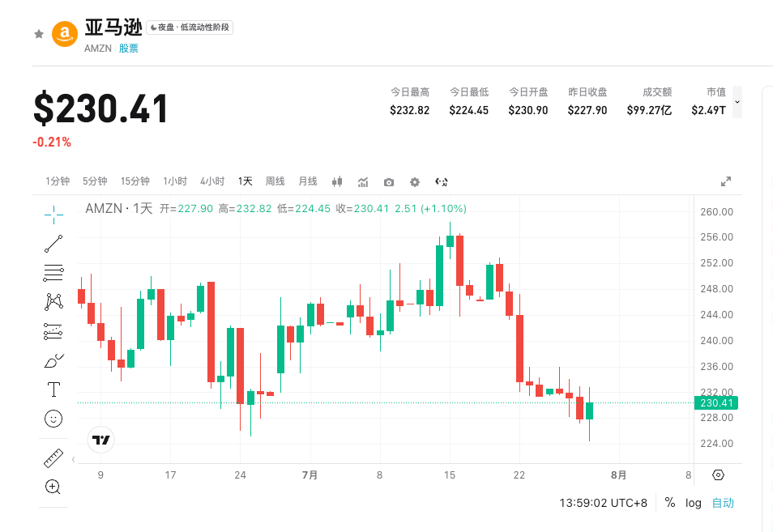The width and height of the screenshot is (773, 532).
Task: Switch to 1分钟 timeframe
Action: (58, 181)
